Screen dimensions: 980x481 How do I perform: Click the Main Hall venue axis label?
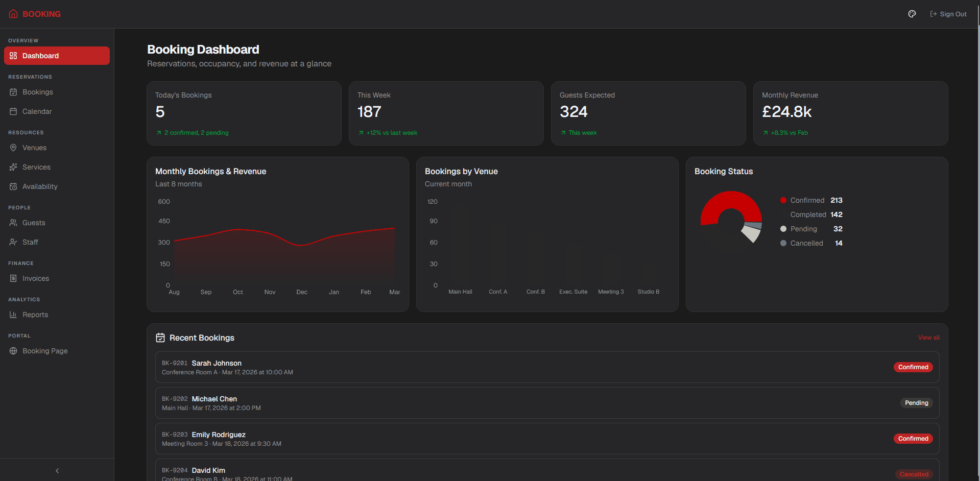coord(461,292)
